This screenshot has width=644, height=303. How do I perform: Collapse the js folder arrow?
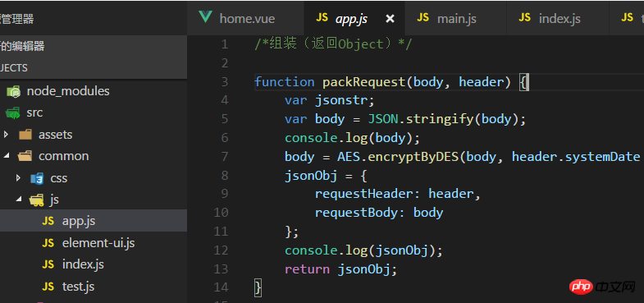coord(19,200)
